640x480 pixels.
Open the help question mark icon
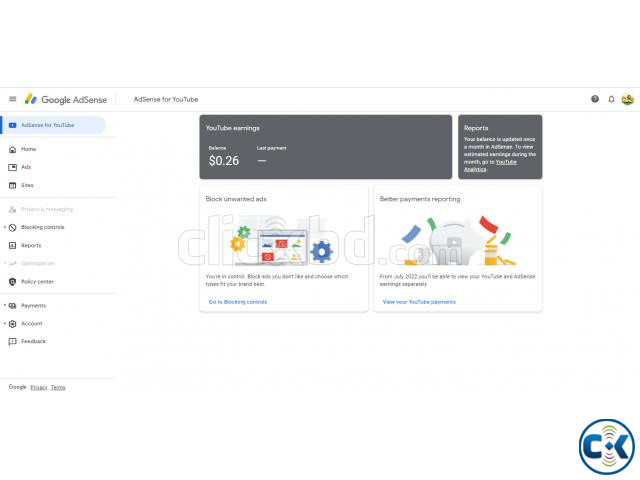[x=595, y=99]
